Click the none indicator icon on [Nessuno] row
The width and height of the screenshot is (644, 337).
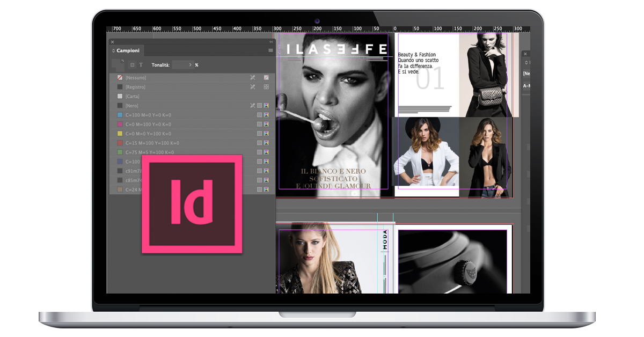pos(266,78)
